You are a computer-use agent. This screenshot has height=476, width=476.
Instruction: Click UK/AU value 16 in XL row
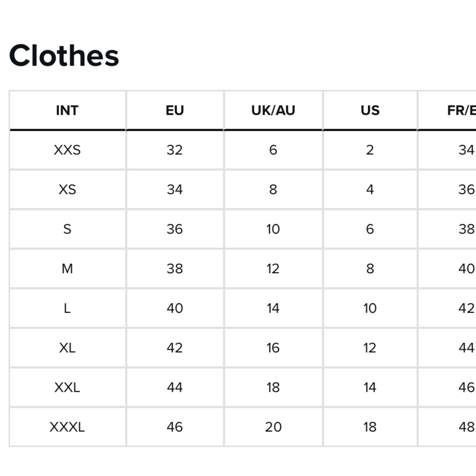[x=273, y=347]
